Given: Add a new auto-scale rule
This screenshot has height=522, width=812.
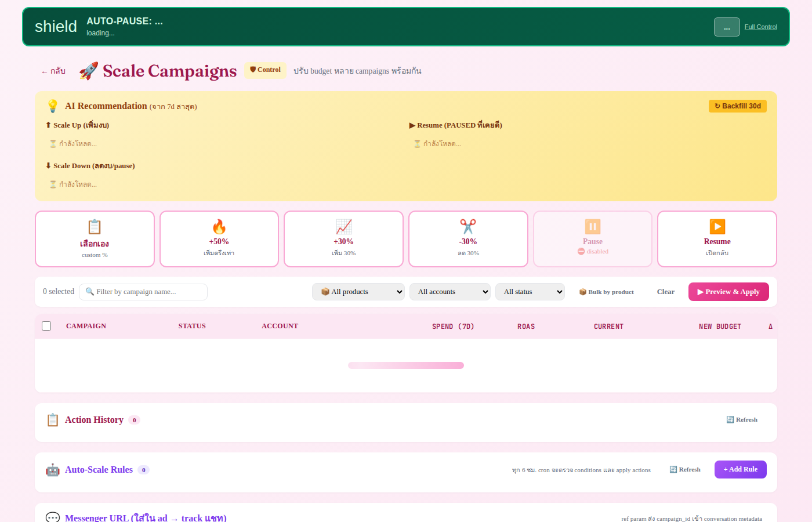Looking at the screenshot, I should [x=741, y=469].
